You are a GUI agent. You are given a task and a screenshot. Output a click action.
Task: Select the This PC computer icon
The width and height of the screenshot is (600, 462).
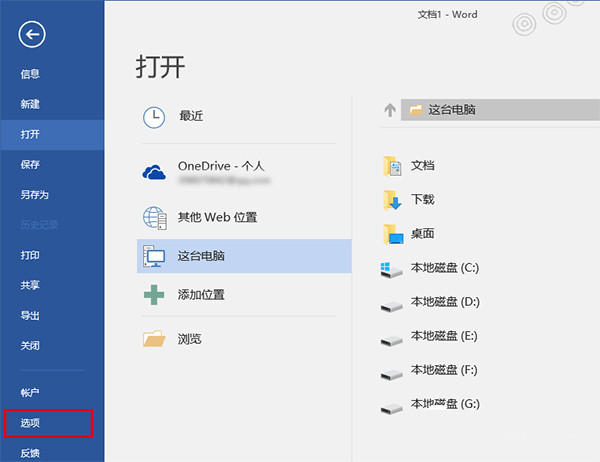pyautogui.click(x=153, y=256)
